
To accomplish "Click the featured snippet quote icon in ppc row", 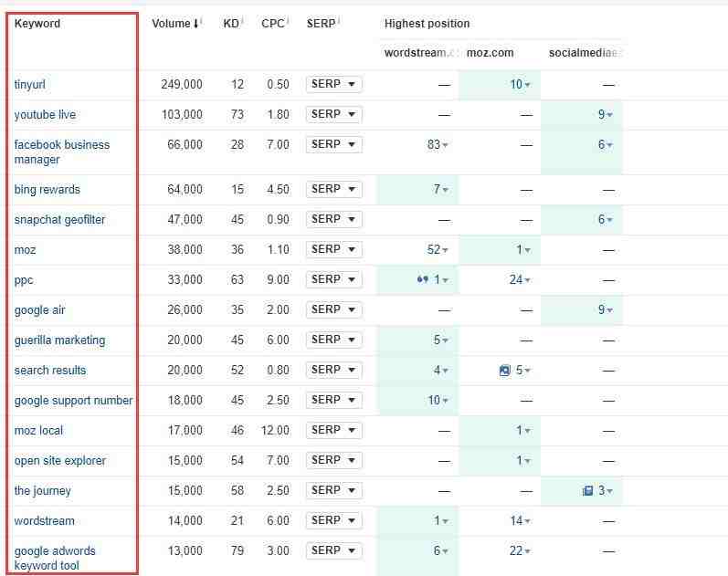I will [423, 279].
